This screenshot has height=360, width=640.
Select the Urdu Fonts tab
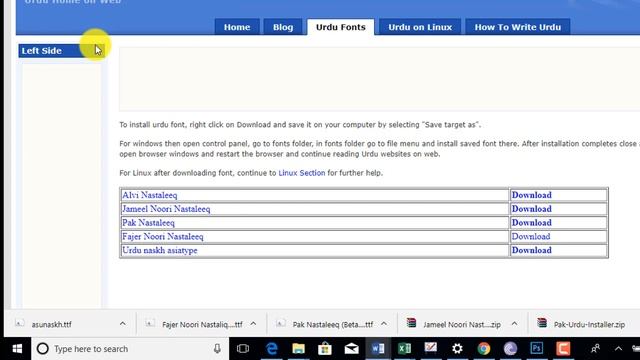(340, 27)
